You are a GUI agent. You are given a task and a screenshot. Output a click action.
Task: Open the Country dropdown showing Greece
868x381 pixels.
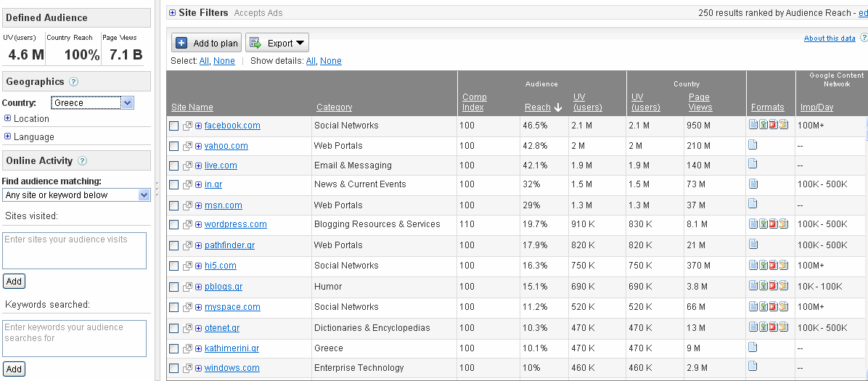tap(92, 102)
